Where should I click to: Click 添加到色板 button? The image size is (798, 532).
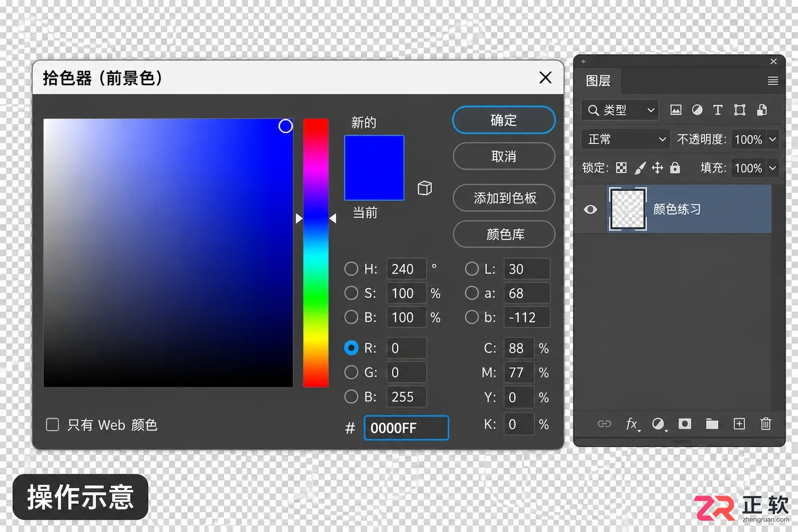tap(504, 198)
